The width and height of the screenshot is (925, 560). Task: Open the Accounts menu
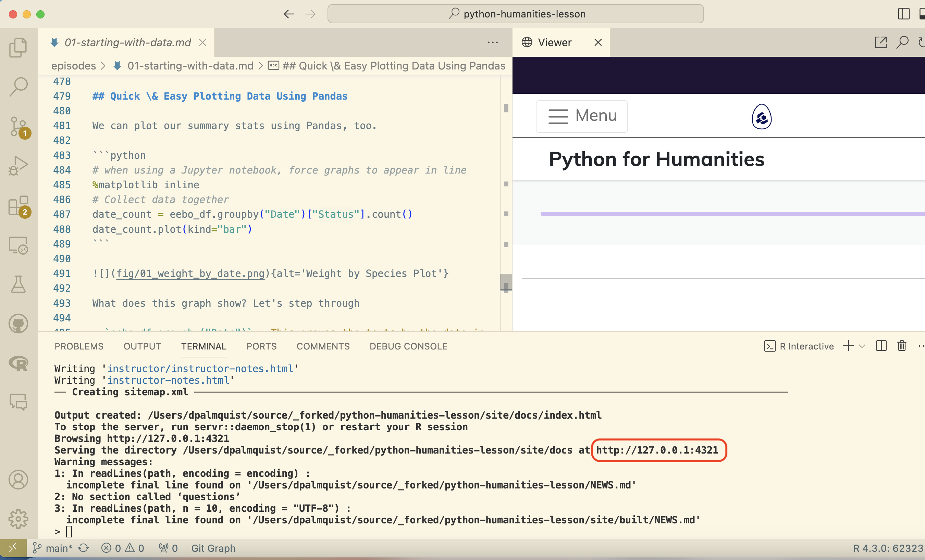click(18, 480)
